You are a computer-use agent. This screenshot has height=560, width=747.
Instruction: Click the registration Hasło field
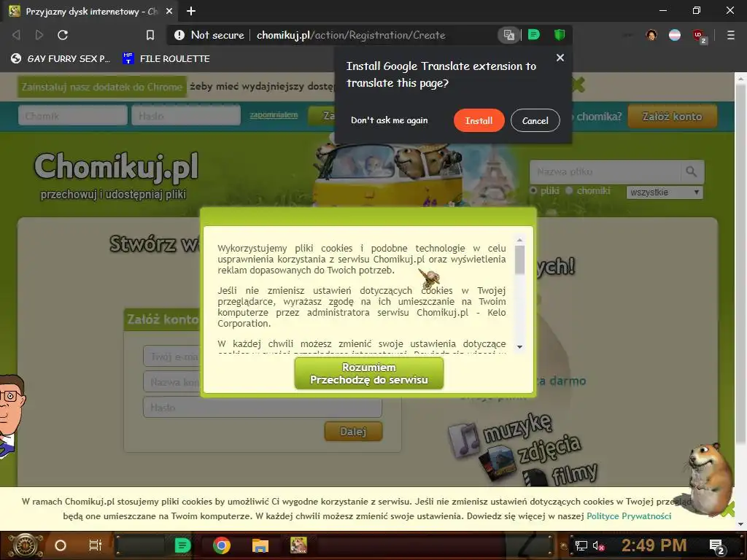coord(263,408)
